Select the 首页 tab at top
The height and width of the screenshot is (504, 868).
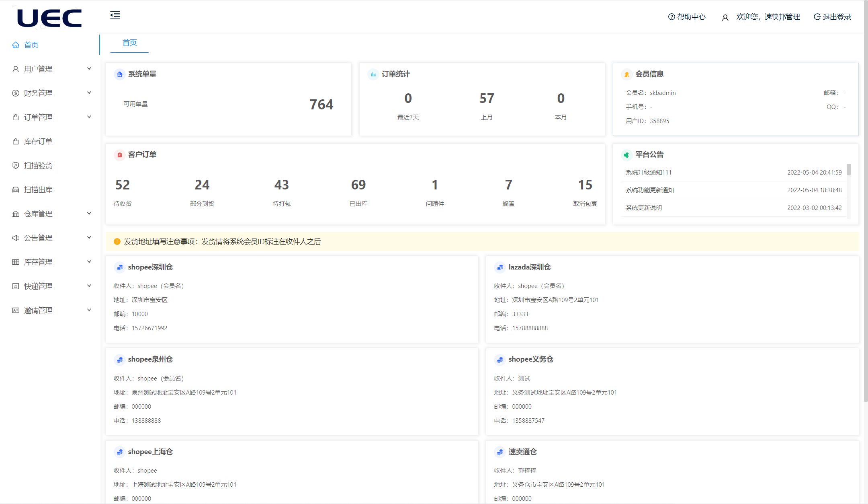[x=129, y=43]
